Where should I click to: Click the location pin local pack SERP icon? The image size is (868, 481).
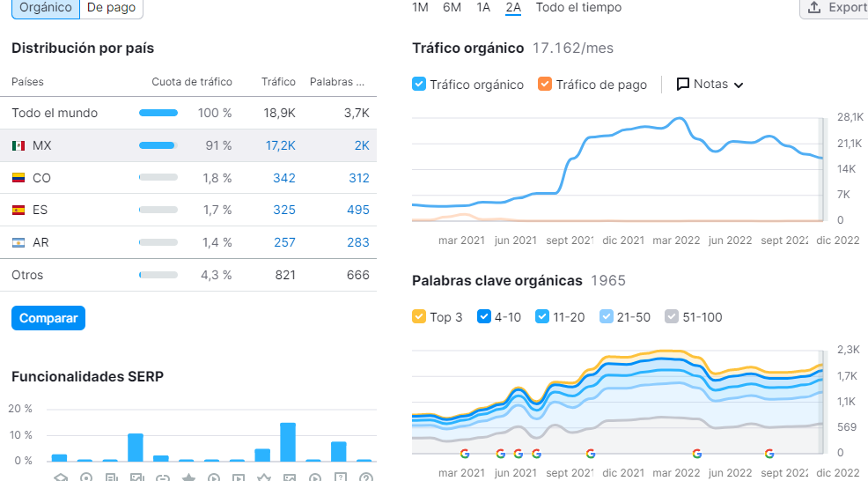85,477
